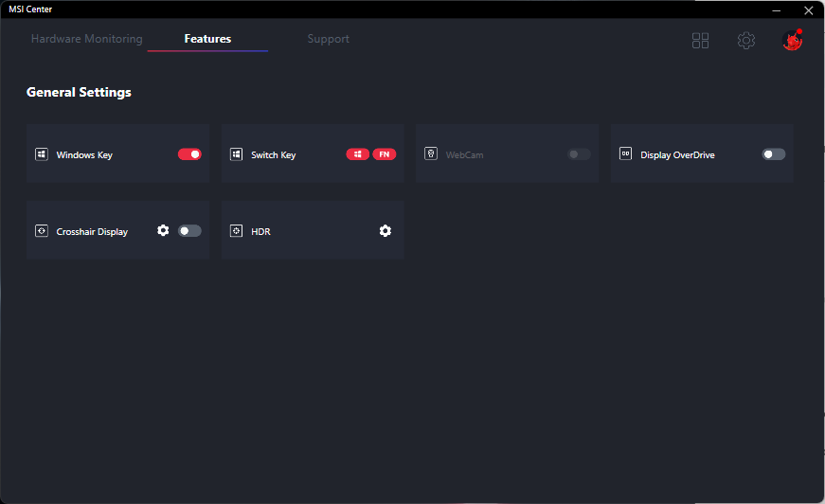Click the Display OverDrive label
Screen dimensions: 825x504
677,155
